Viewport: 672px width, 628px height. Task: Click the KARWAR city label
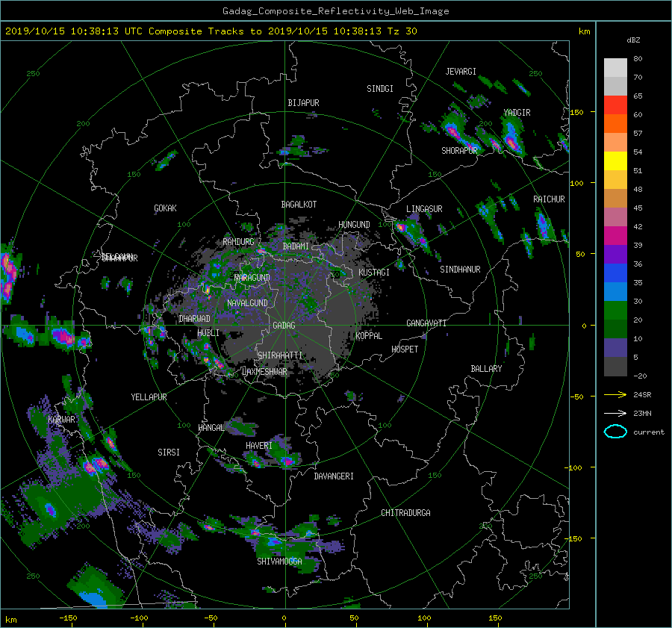pyautogui.click(x=61, y=420)
